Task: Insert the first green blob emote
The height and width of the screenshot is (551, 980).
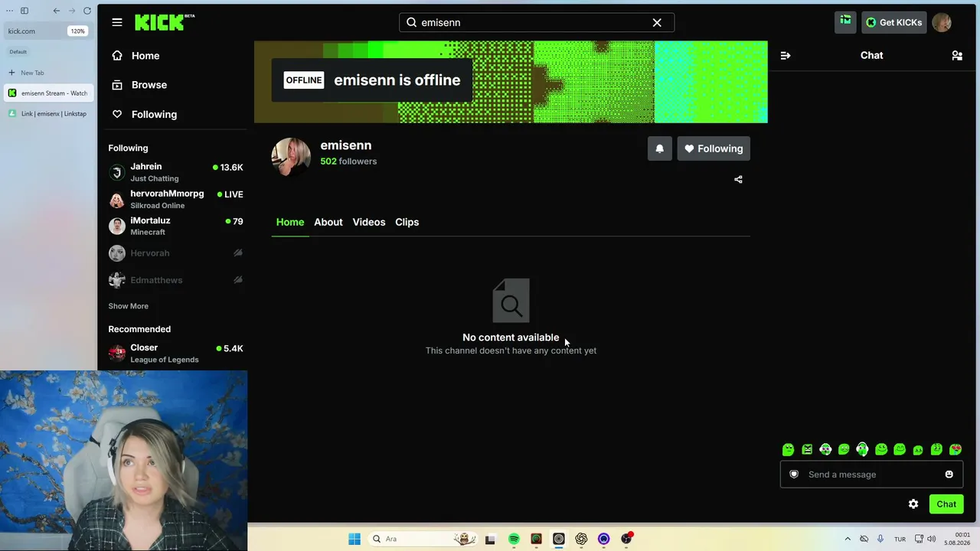Action: 788,450
